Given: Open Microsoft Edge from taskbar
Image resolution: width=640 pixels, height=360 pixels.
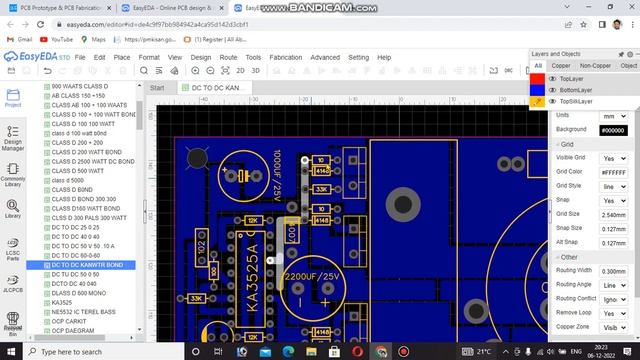Looking at the screenshot, I should point(288,351).
